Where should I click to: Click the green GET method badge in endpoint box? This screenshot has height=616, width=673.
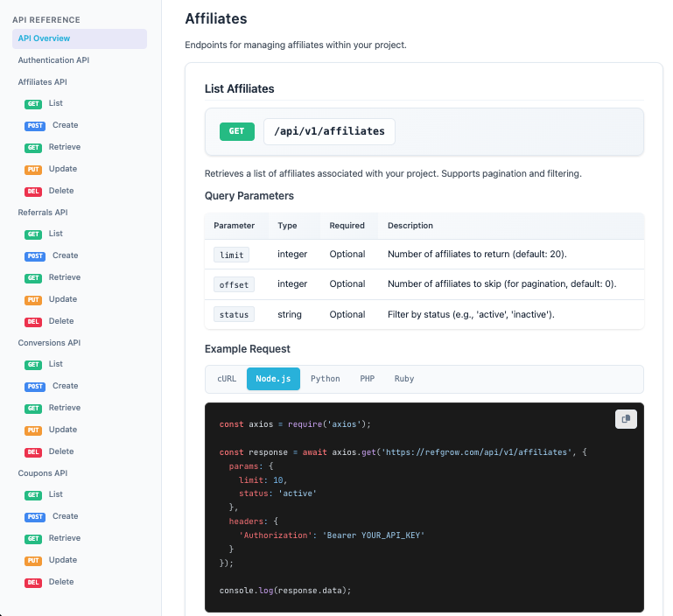(237, 131)
